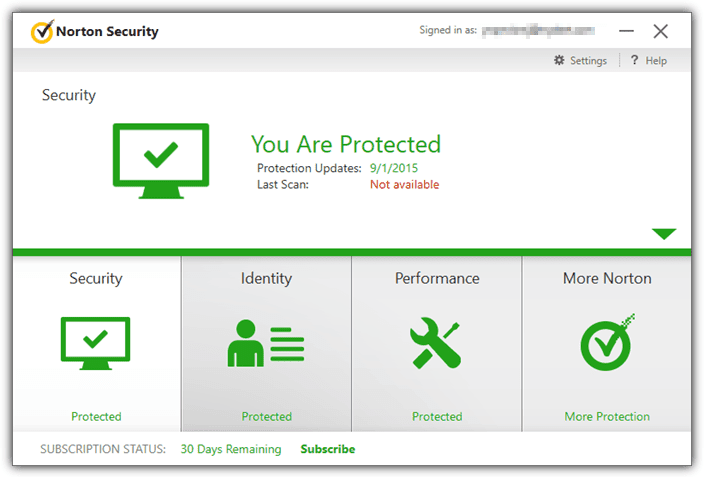Click the Norton checkmark logo icon

[x=42, y=31]
